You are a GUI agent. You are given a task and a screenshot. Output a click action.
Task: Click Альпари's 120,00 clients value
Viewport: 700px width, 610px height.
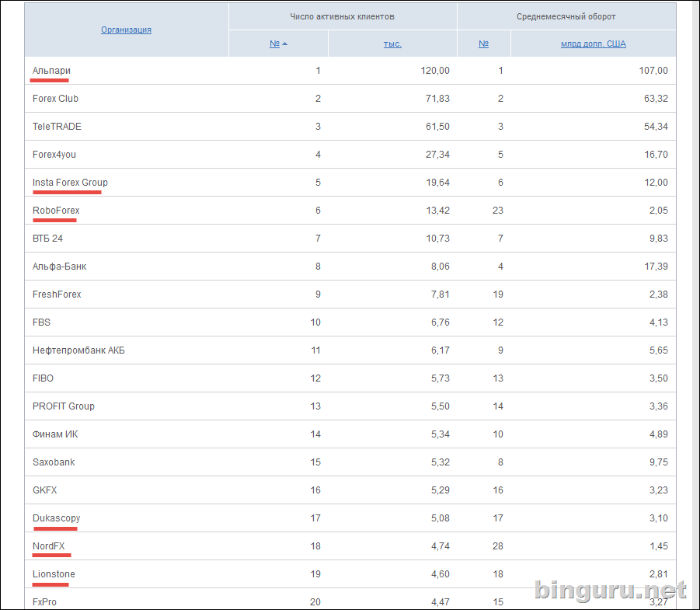435,71
